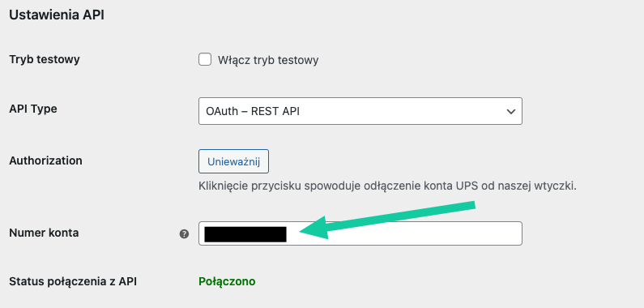The height and width of the screenshot is (308, 644).
Task: Click the blacked-out account number value
Action: [245, 234]
